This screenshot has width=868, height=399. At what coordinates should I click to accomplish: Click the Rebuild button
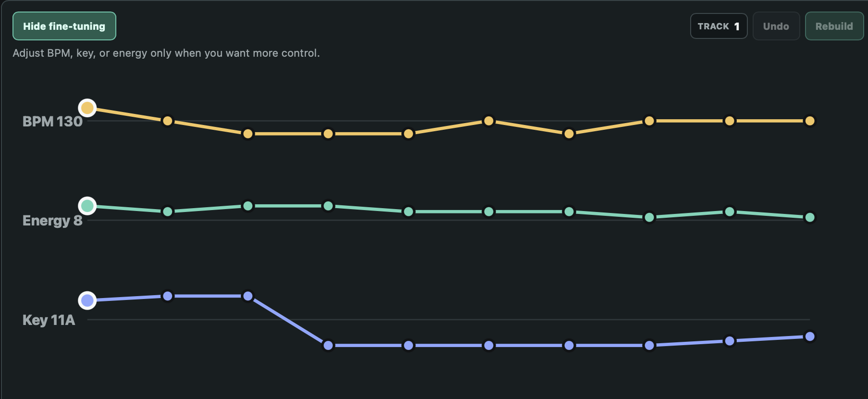click(x=834, y=26)
